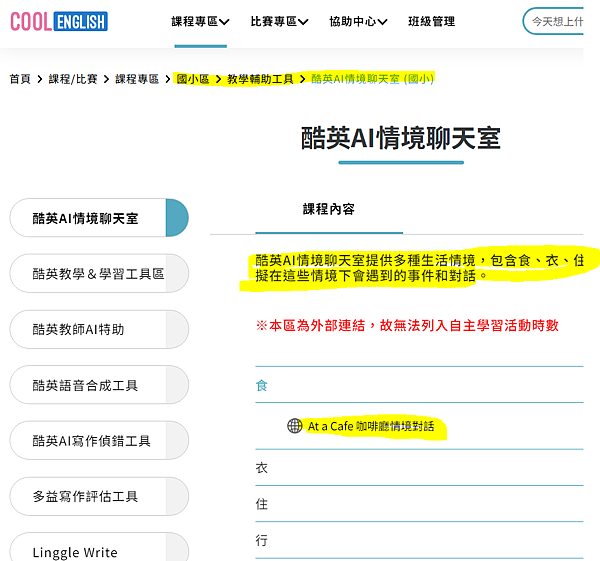
Task: Click the globe icon beside At a Cafe
Action: [295, 426]
